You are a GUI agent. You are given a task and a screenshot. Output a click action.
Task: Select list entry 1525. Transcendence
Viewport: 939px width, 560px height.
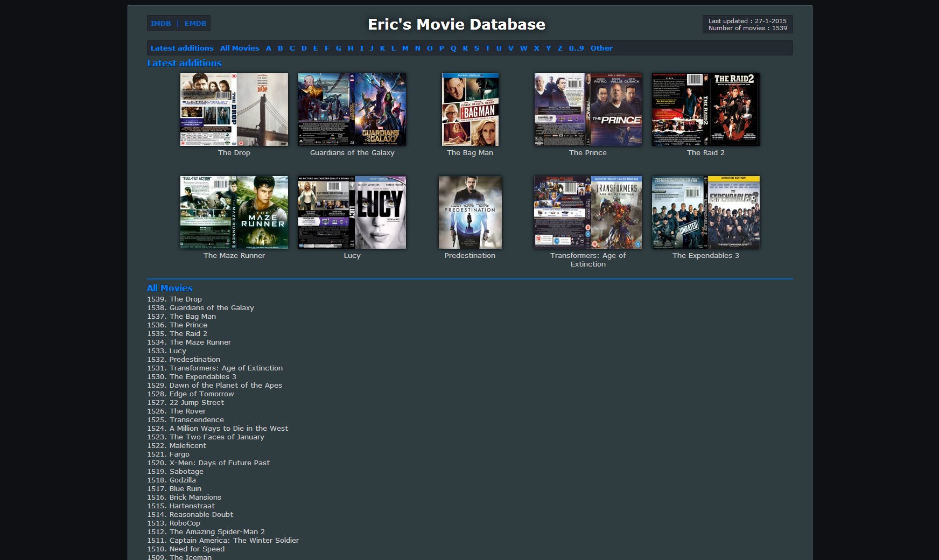click(186, 420)
